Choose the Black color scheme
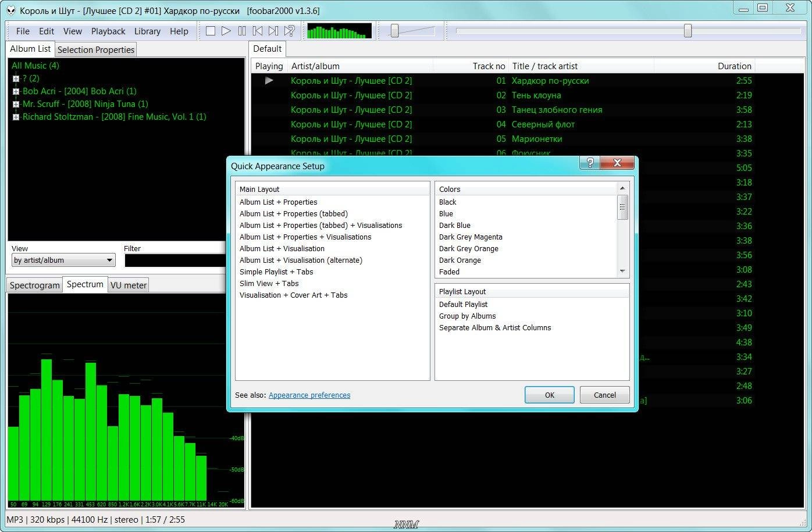Screen dimensions: 812x532 coord(448,202)
